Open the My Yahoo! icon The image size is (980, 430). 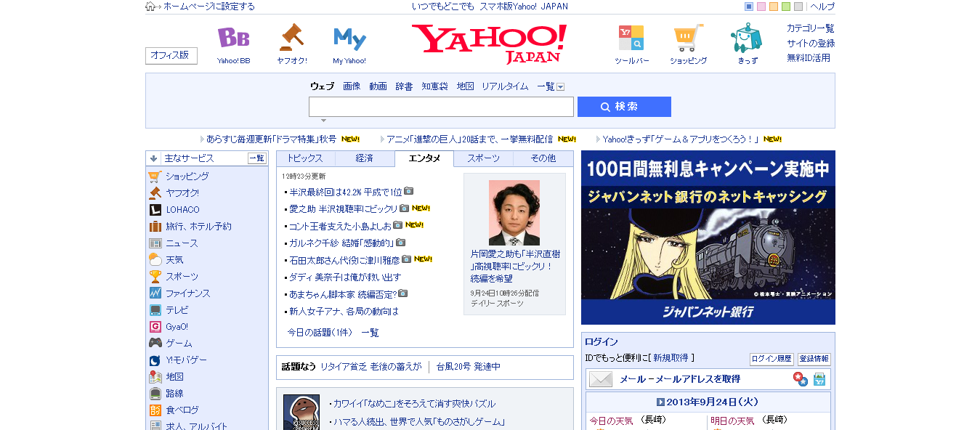349,38
